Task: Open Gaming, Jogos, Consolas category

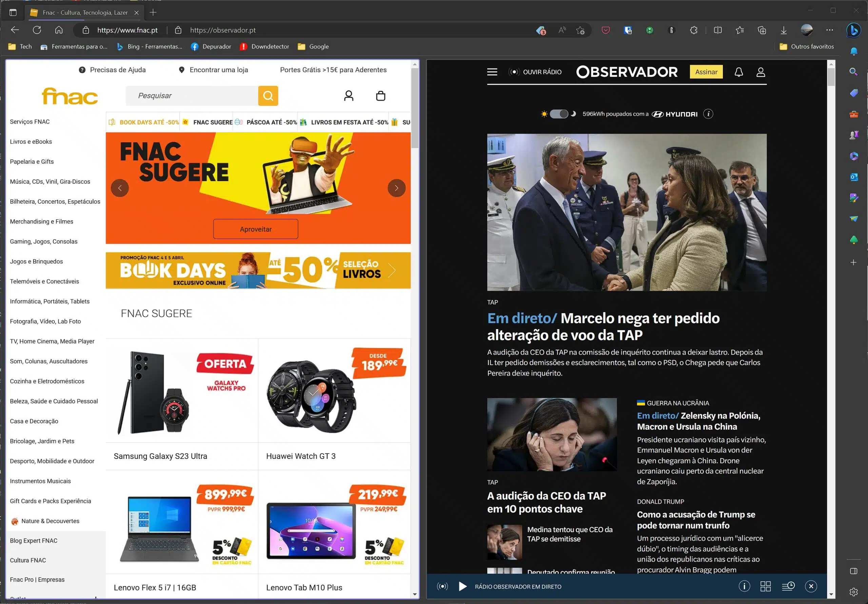Action: tap(43, 241)
